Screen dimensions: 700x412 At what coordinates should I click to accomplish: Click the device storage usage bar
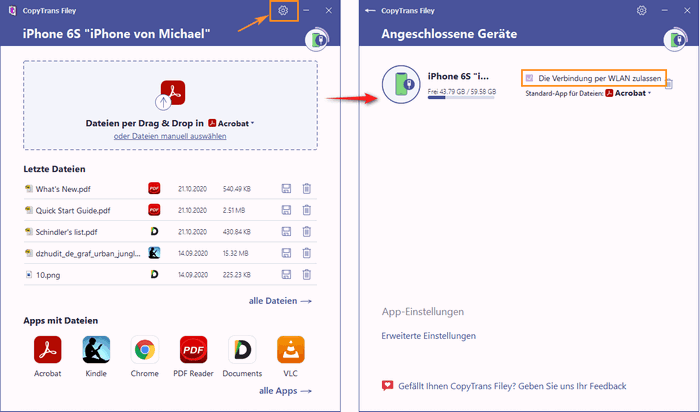pyautogui.click(x=461, y=97)
